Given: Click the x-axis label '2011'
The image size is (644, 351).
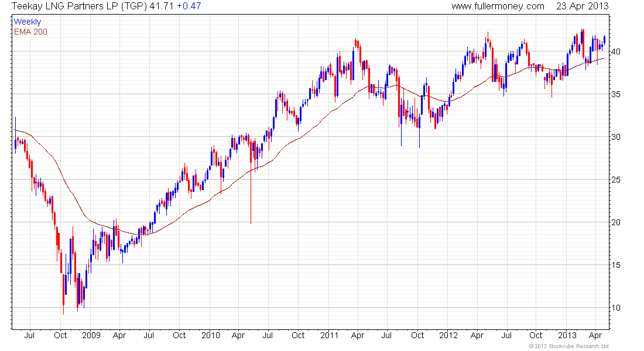Looking at the screenshot, I should pyautogui.click(x=330, y=335).
